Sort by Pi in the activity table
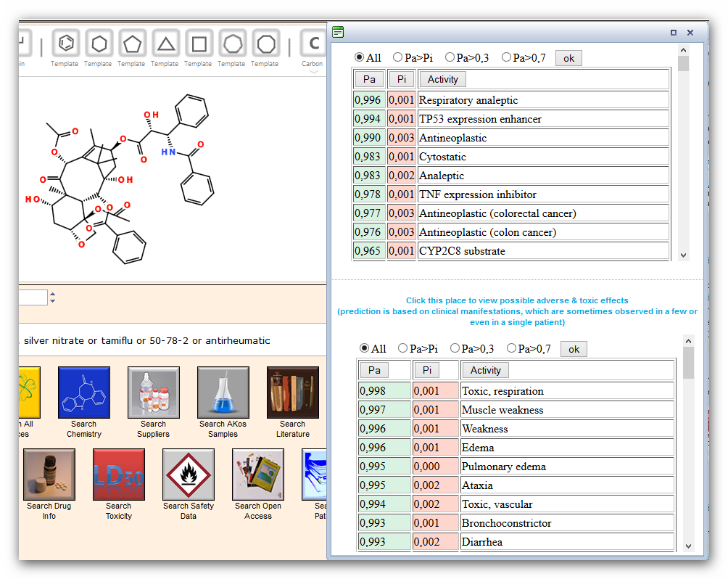The width and height of the screenshot is (728, 579). (402, 80)
